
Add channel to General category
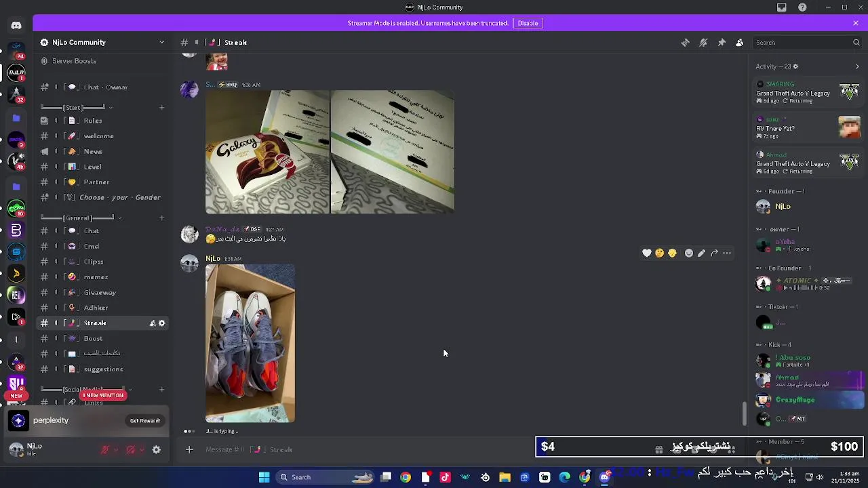coord(161,218)
